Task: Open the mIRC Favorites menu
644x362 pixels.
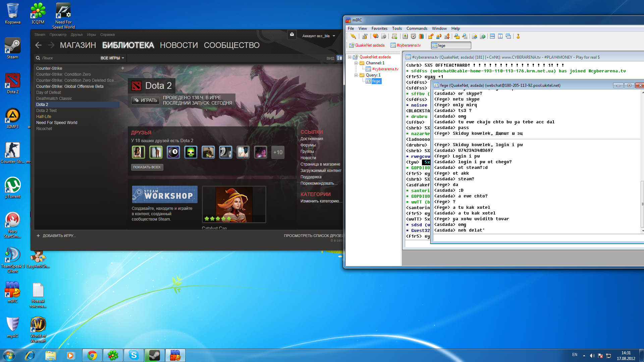Action: click(379, 28)
